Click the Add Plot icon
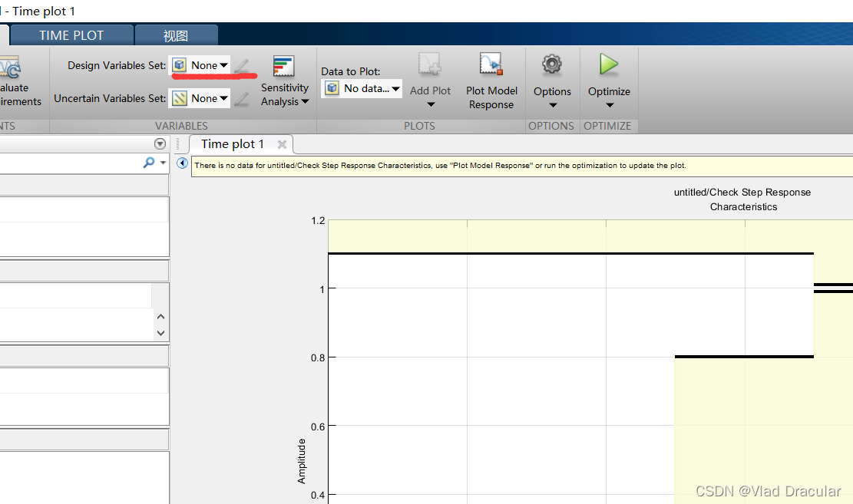Screen dimensions: 853x504 (430, 64)
